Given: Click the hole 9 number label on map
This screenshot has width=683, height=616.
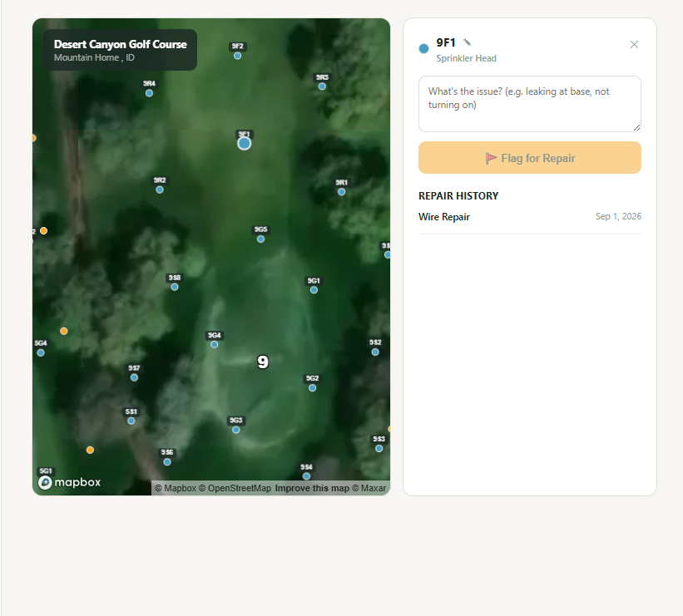Looking at the screenshot, I should pos(263,362).
